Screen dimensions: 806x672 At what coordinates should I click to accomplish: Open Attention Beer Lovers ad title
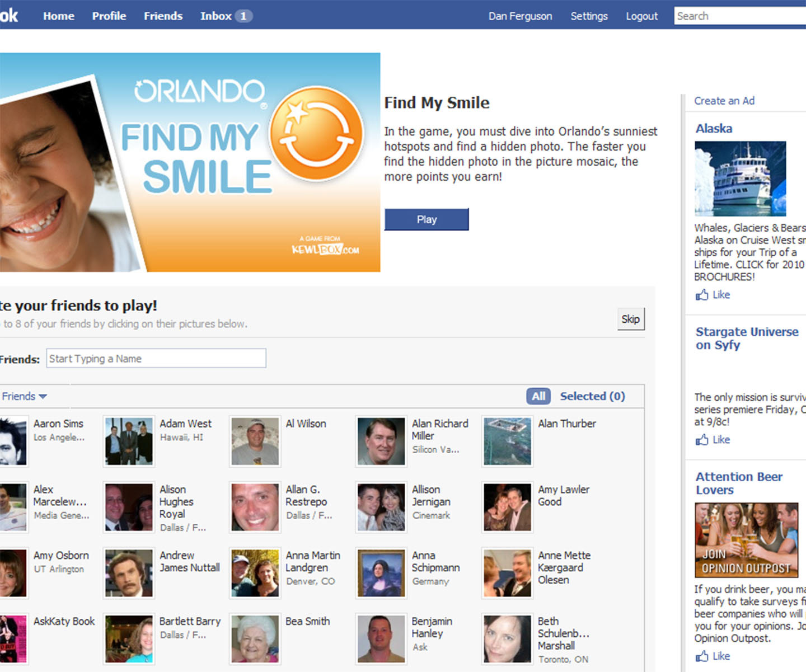739,483
